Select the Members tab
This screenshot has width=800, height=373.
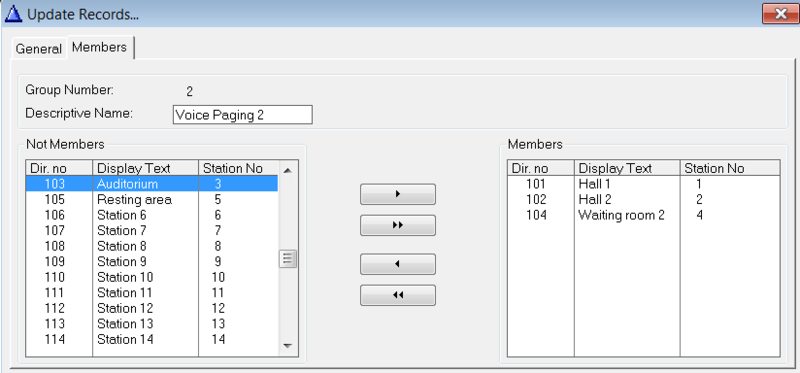click(99, 47)
